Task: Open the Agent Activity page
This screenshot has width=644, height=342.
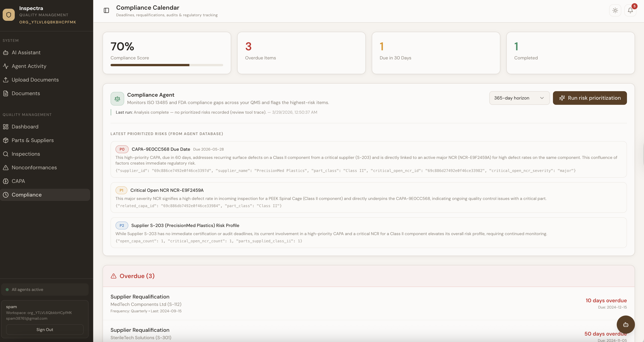Action: point(29,66)
